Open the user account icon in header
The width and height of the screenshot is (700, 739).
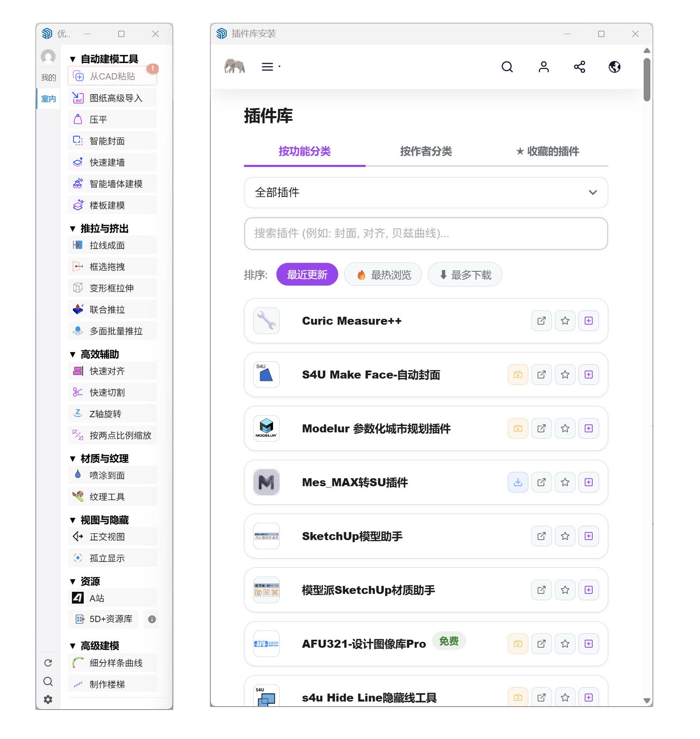(x=544, y=67)
